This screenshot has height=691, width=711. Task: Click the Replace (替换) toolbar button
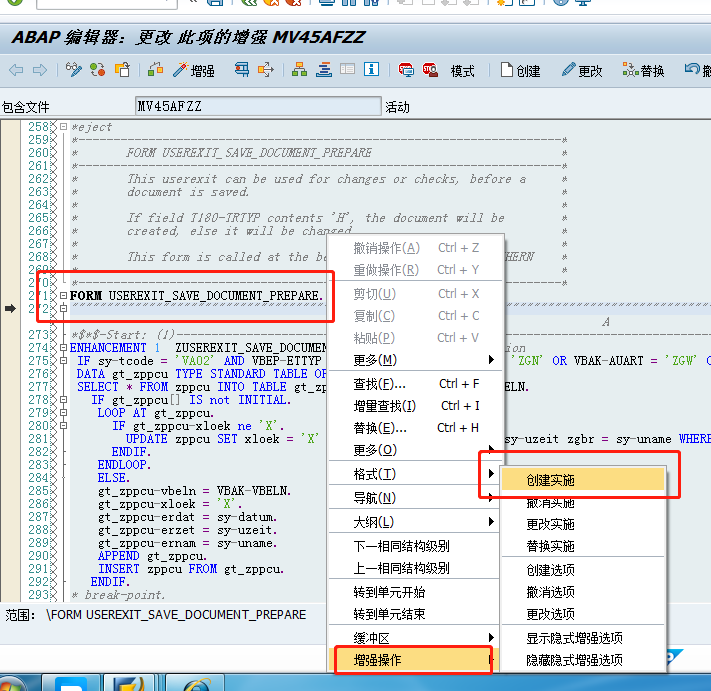pyautogui.click(x=643, y=70)
